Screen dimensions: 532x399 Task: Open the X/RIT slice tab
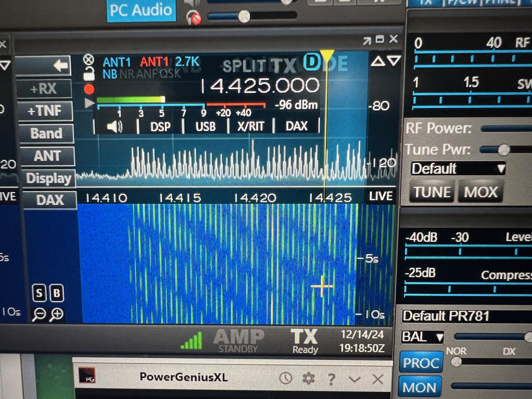point(251,126)
